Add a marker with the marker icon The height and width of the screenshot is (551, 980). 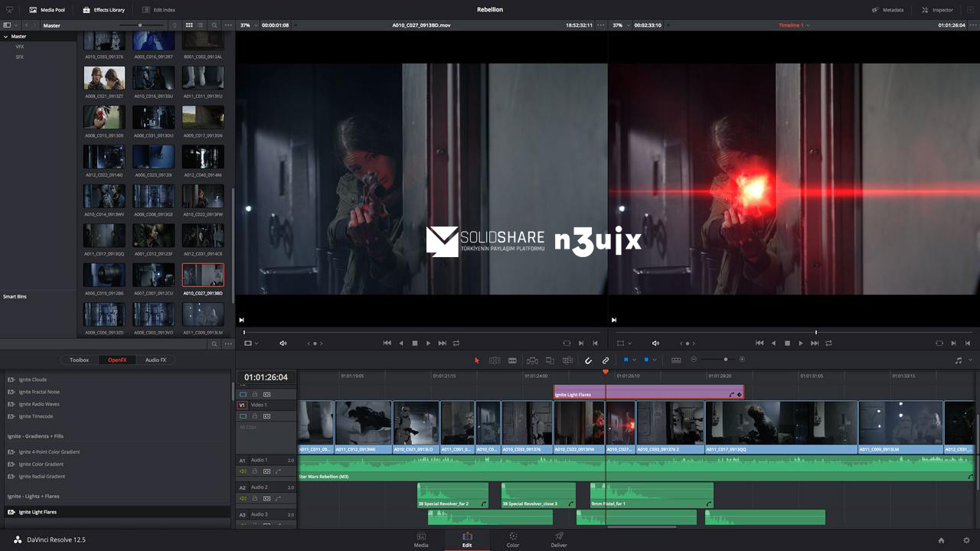click(646, 360)
